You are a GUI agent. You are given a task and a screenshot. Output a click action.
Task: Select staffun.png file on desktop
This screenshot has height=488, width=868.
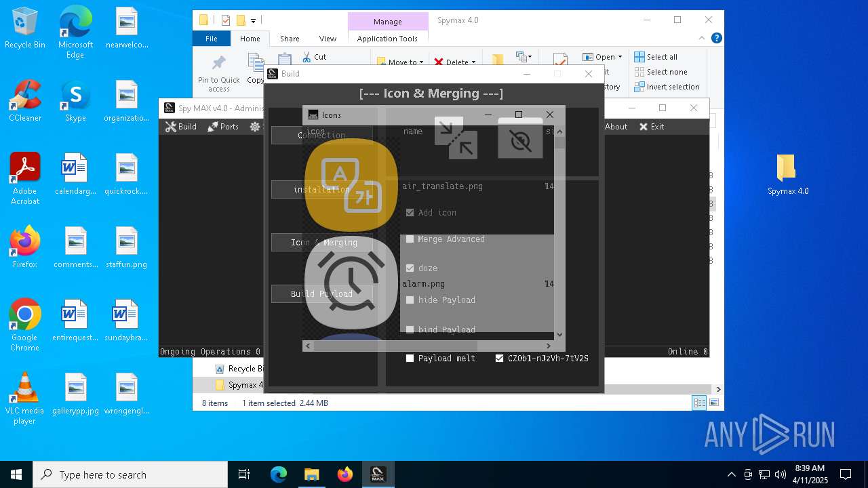(126, 247)
